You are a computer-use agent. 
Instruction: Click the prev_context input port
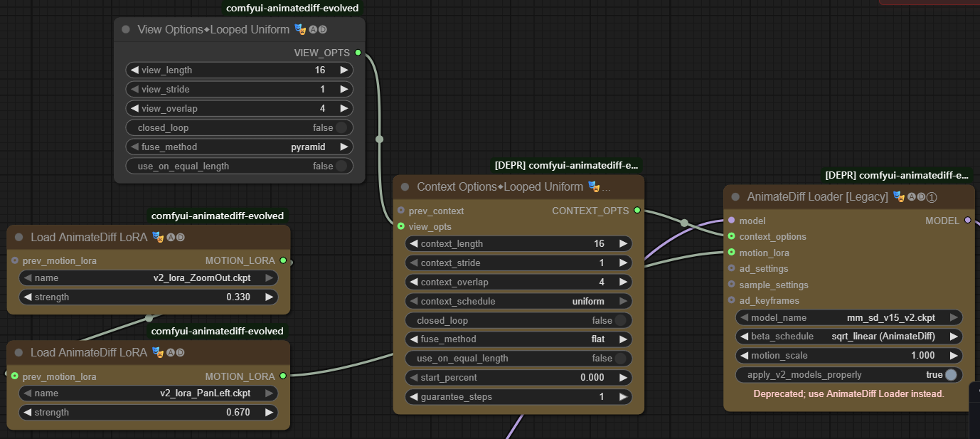(401, 211)
